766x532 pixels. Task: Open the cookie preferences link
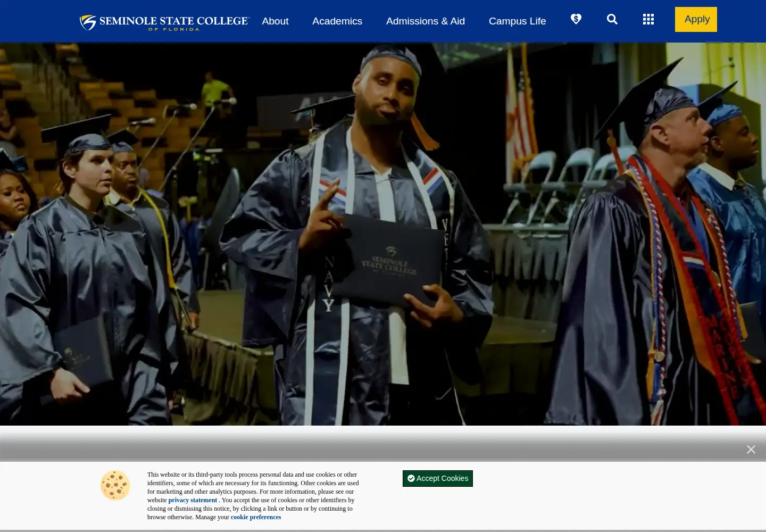(x=256, y=517)
